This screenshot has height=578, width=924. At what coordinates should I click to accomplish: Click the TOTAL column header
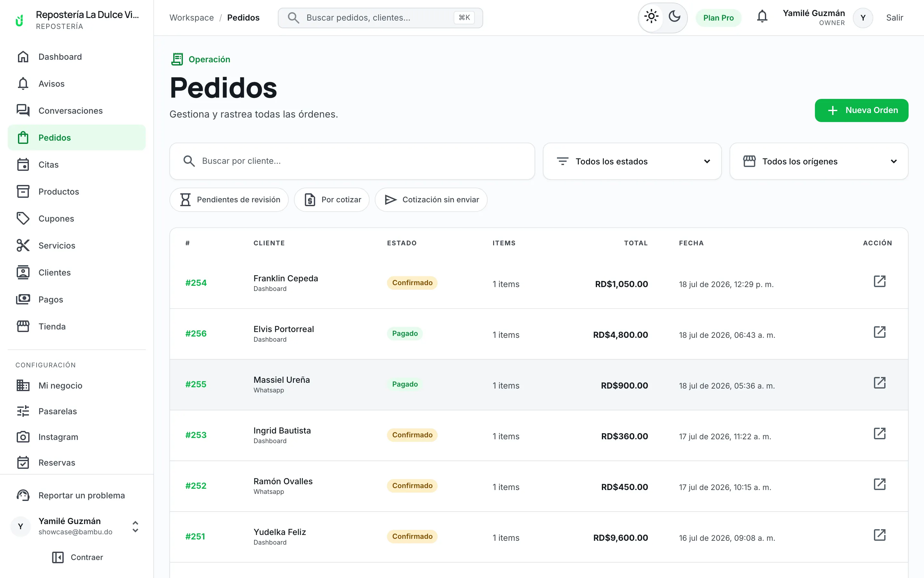pyautogui.click(x=636, y=243)
